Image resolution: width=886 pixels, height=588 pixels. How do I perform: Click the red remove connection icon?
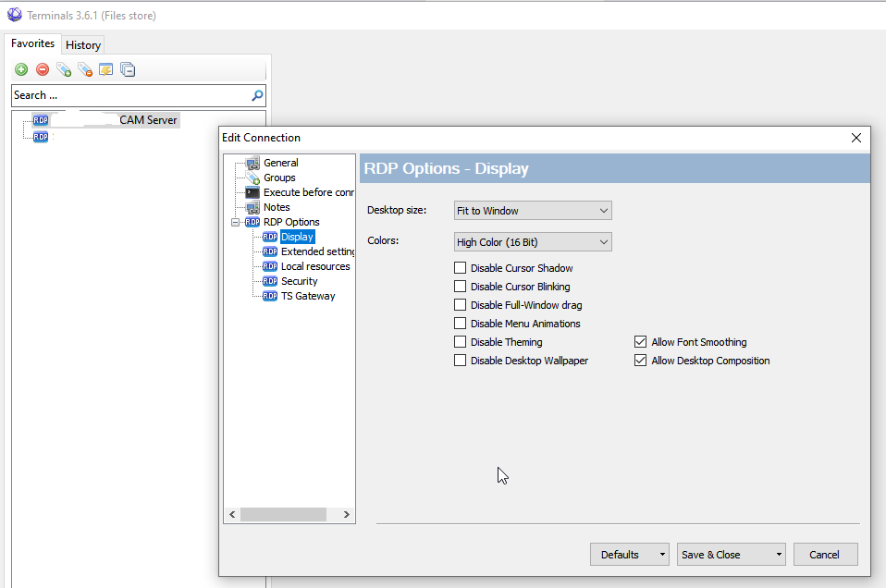pos(43,69)
